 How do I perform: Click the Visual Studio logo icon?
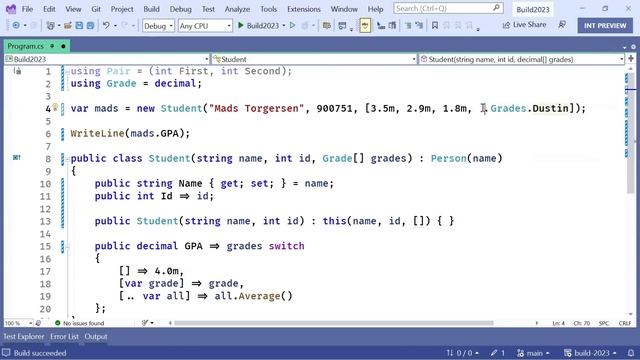click(x=11, y=9)
